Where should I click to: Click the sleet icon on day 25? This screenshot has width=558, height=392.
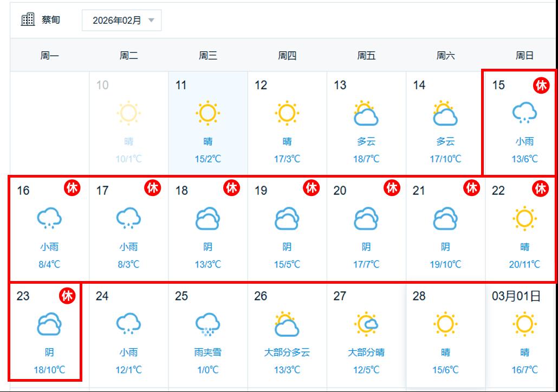pos(208,324)
